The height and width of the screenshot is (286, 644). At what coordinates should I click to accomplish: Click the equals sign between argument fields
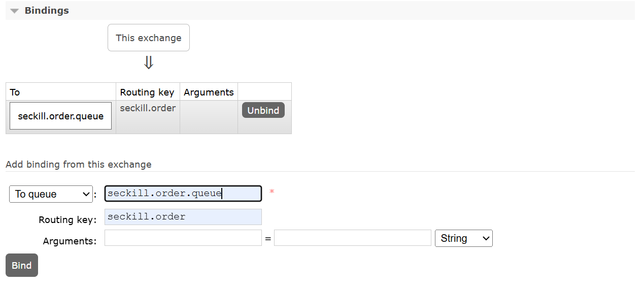pyautogui.click(x=268, y=238)
